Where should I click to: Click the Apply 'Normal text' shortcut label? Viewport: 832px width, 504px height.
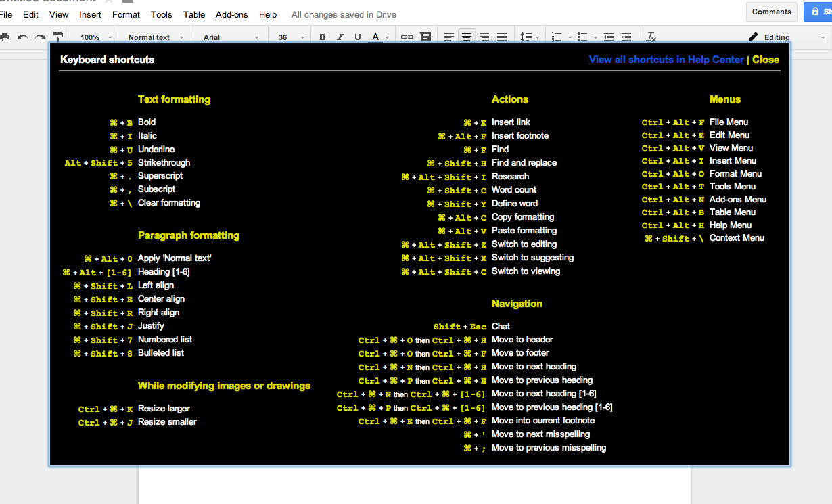tap(175, 258)
